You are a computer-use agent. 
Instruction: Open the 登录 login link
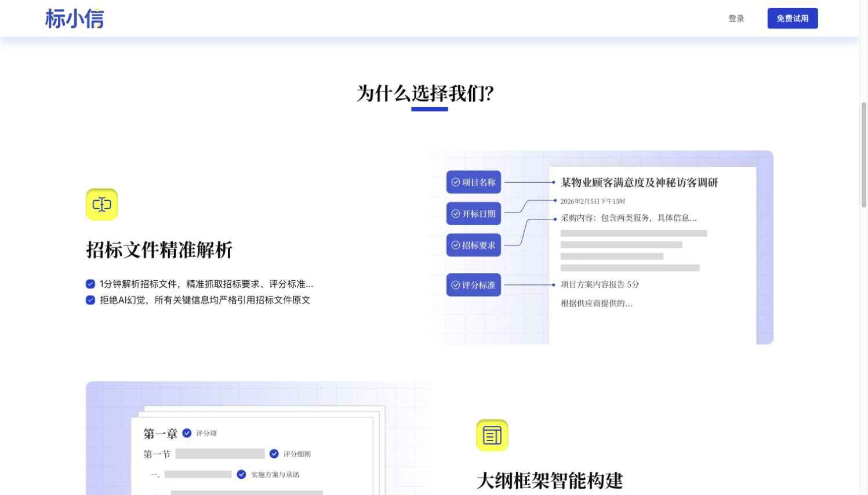point(736,19)
